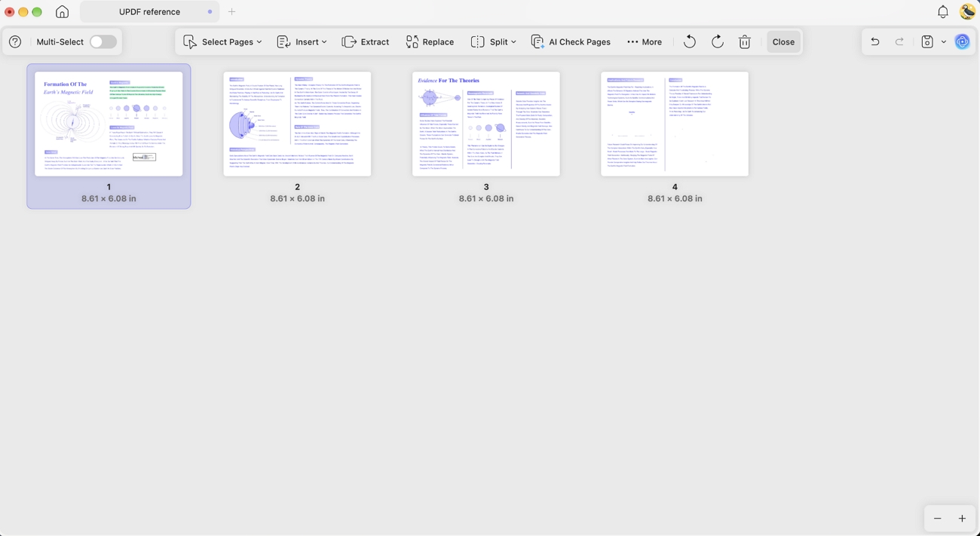Click the Extract button
This screenshot has height=536, width=980.
[x=366, y=42]
